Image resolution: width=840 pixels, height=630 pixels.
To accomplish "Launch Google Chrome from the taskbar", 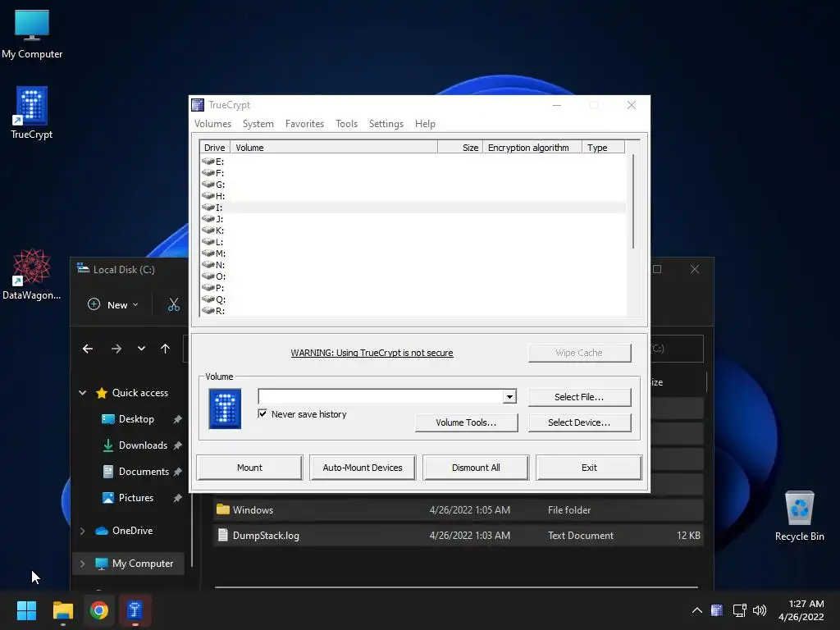I will 98,610.
